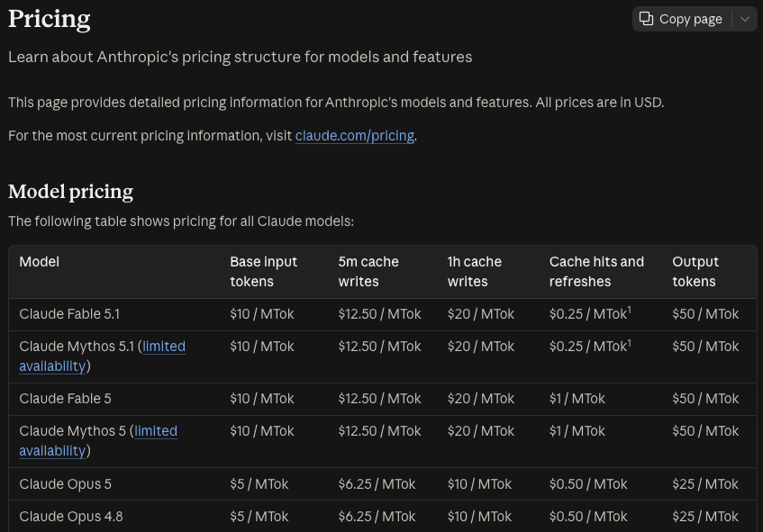Select the Output tokens column header
The height and width of the screenshot is (532, 763).
tap(695, 271)
